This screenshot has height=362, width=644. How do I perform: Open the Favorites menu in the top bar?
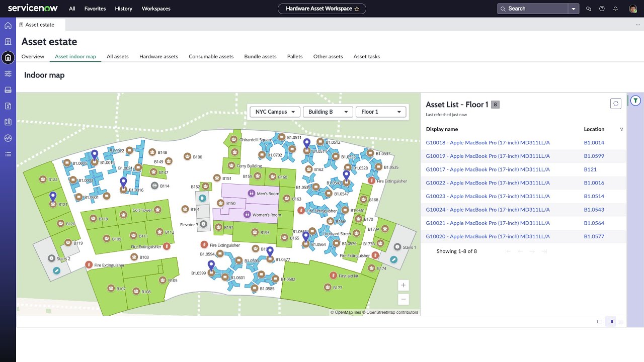pos(95,9)
